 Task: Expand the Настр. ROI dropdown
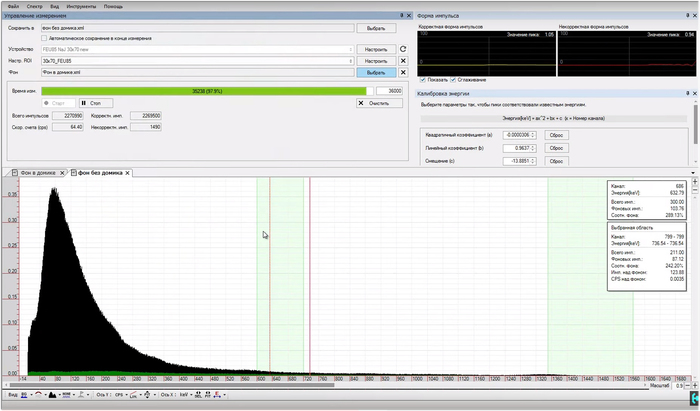click(x=352, y=61)
